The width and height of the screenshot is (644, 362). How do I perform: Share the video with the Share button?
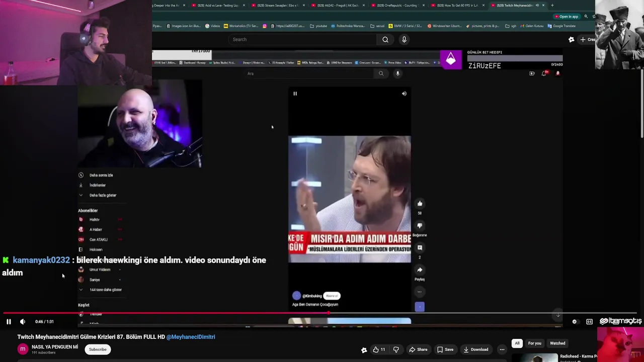418,349
